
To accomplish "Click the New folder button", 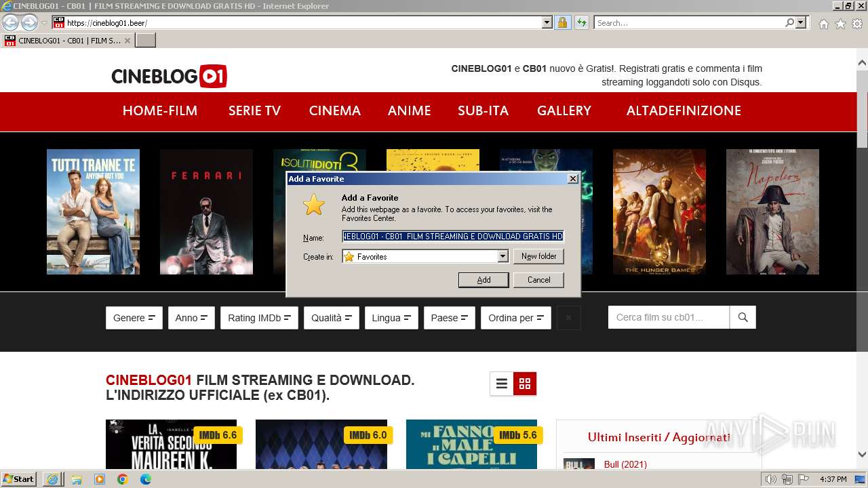I will [539, 256].
